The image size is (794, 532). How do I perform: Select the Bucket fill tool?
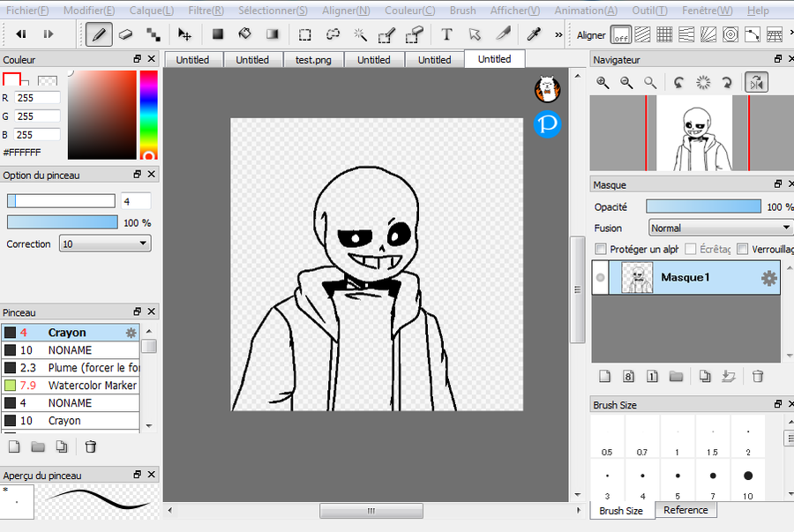pos(245,34)
